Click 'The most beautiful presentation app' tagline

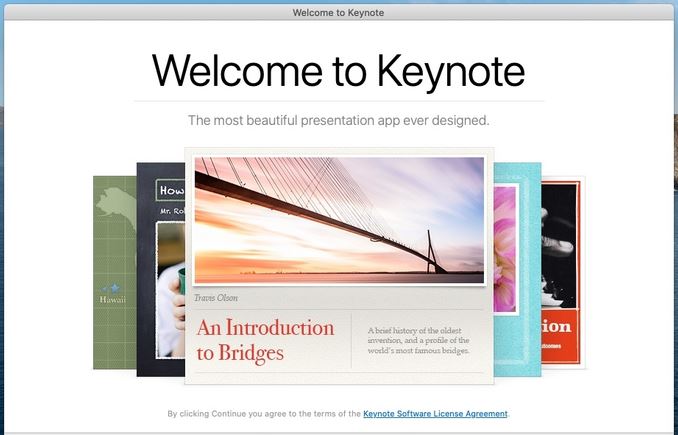[x=339, y=120]
